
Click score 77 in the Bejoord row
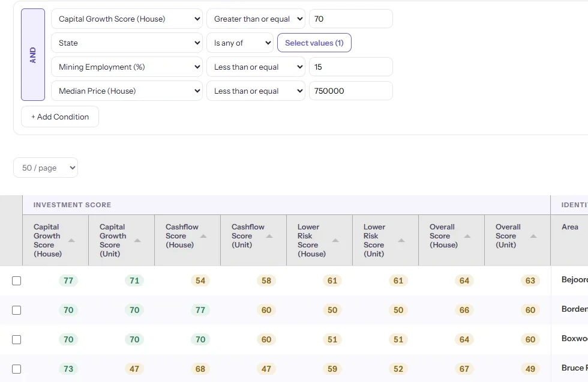[x=68, y=280]
